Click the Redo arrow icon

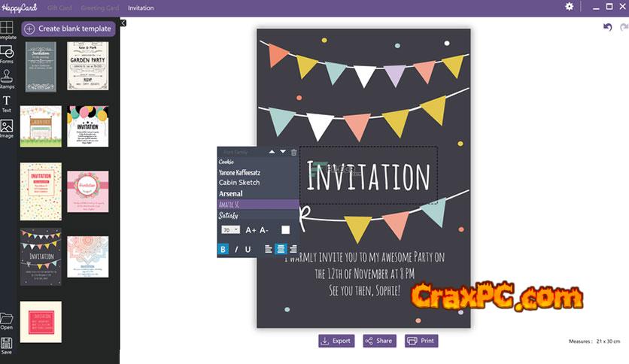[624, 27]
